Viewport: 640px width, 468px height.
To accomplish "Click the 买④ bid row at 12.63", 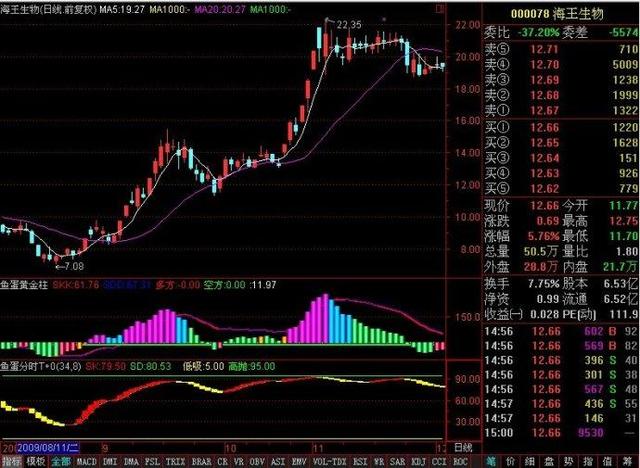I will [561, 173].
